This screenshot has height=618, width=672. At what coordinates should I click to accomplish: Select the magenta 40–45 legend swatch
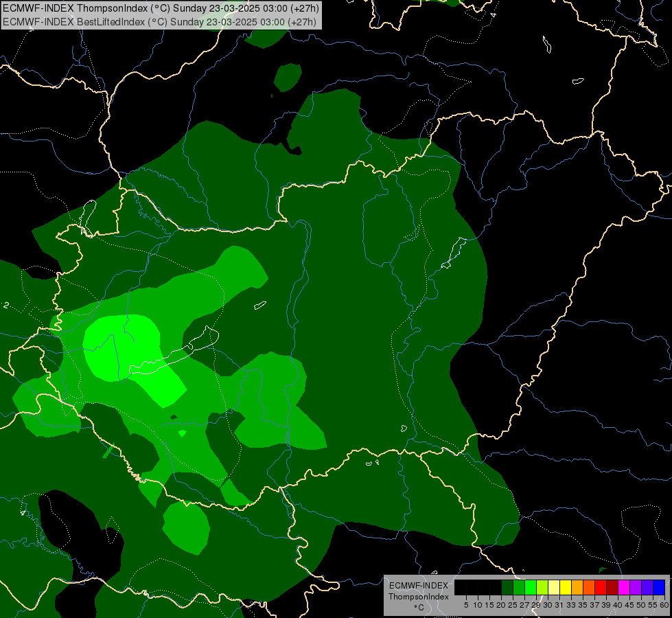(624, 587)
